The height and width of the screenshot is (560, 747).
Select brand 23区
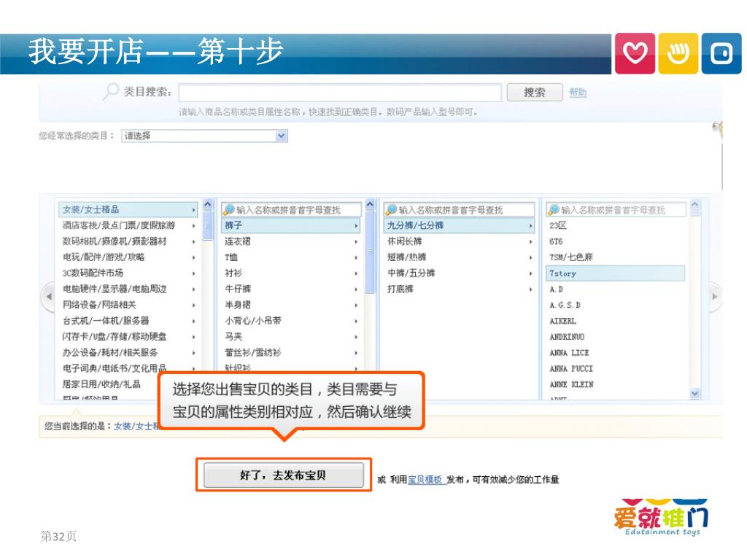click(558, 226)
